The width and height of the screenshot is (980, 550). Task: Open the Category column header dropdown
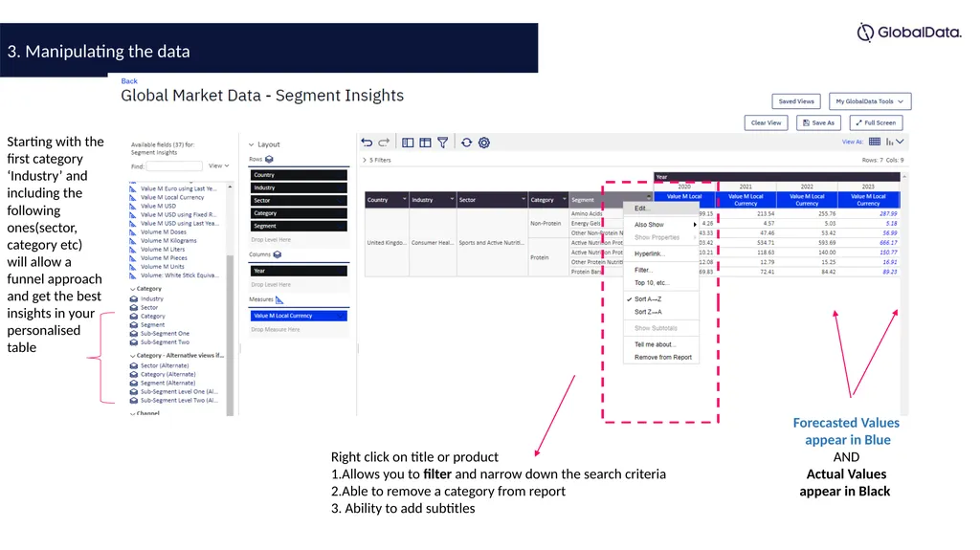(x=565, y=199)
